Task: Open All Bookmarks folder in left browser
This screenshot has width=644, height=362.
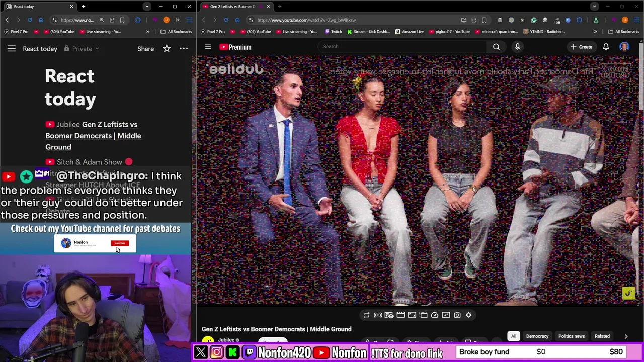Action: click(x=177, y=32)
